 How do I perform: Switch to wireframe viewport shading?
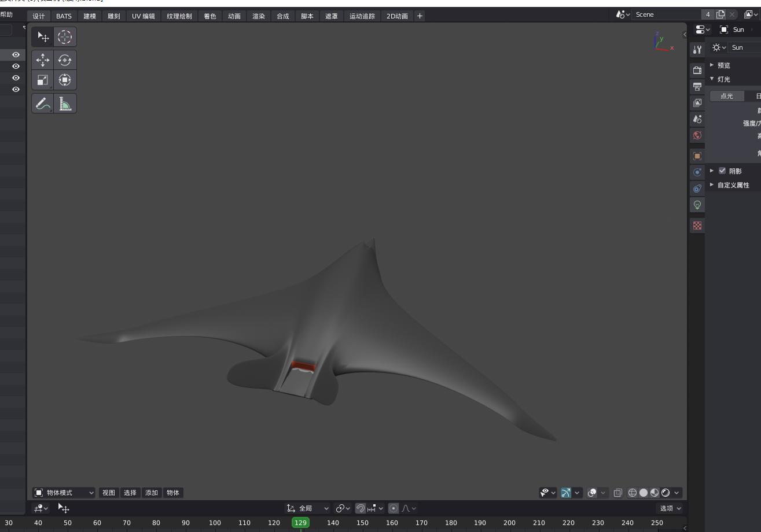[x=633, y=493]
